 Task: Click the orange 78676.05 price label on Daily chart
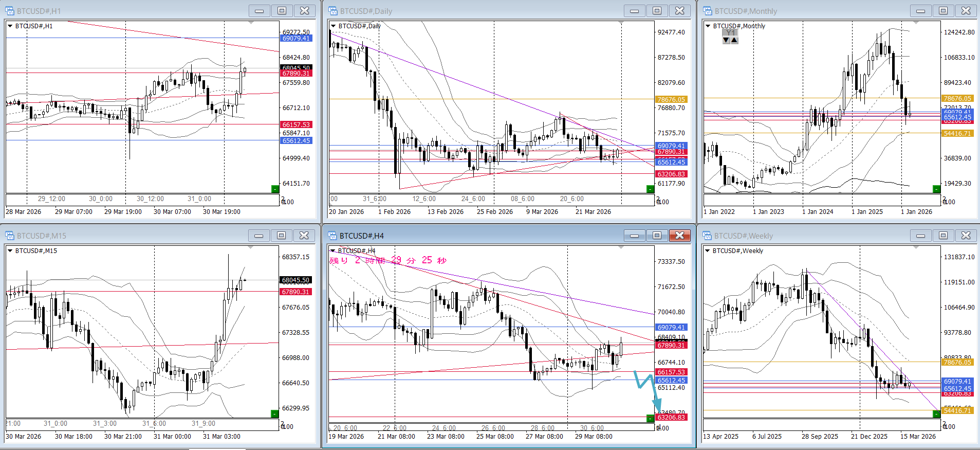click(671, 99)
